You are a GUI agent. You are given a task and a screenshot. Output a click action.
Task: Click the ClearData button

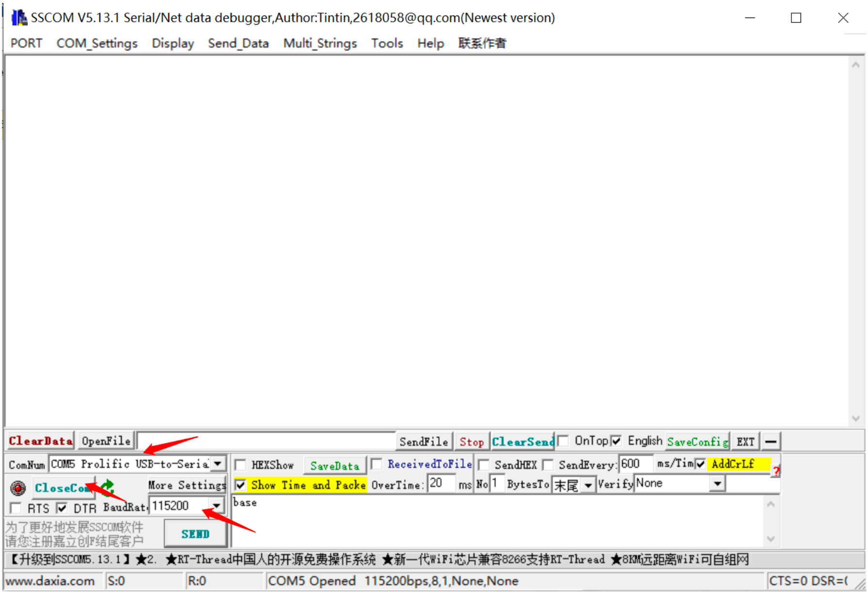tap(41, 441)
